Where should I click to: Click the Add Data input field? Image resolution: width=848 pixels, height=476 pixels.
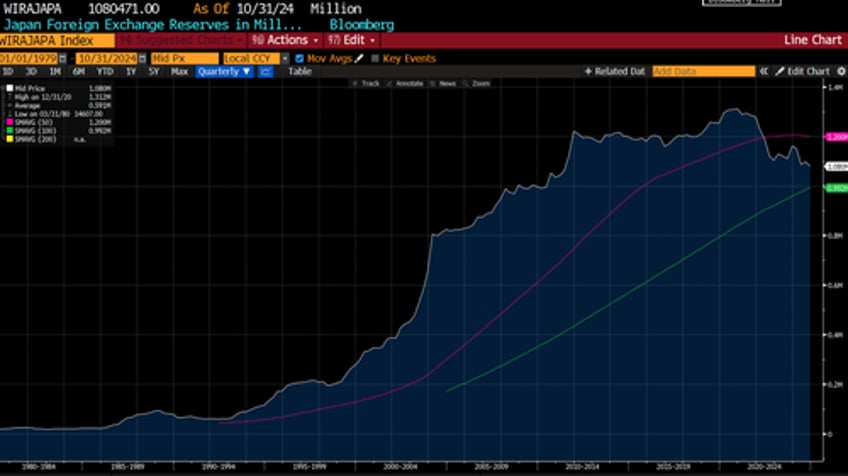pyautogui.click(x=702, y=72)
